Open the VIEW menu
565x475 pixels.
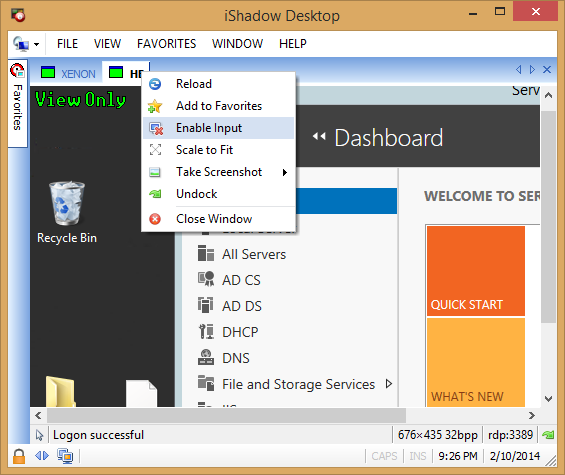tap(107, 44)
